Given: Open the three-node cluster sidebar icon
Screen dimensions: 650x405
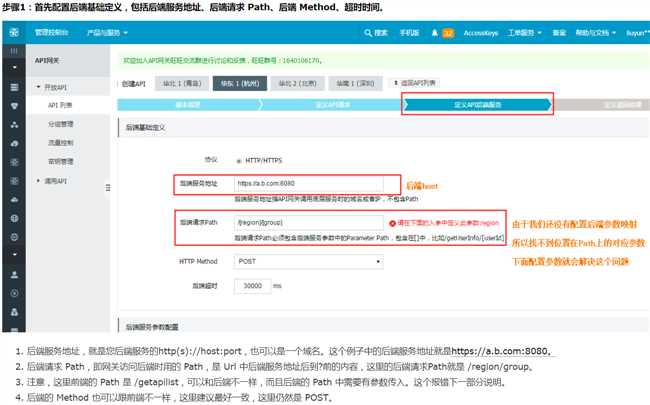Looking at the screenshot, I should pyautogui.click(x=14, y=124).
